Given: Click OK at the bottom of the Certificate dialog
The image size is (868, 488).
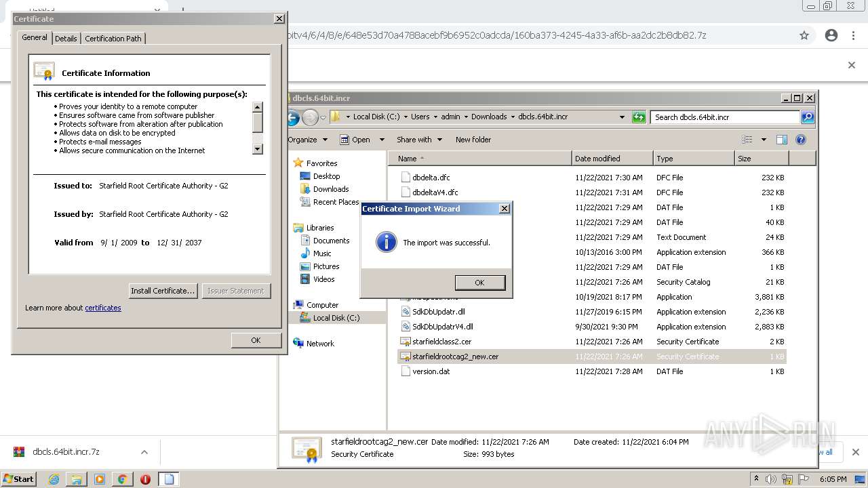Looking at the screenshot, I should point(256,340).
